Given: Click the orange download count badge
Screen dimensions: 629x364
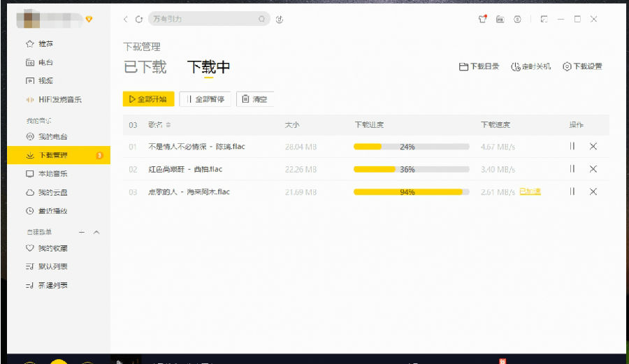Looking at the screenshot, I should pyautogui.click(x=99, y=155).
